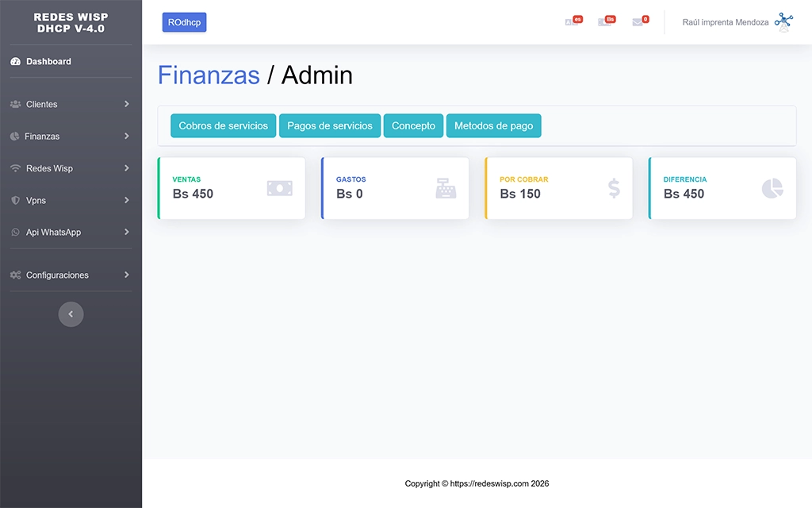
Task: Expand the Clientes sidebar menu
Action: click(70, 105)
